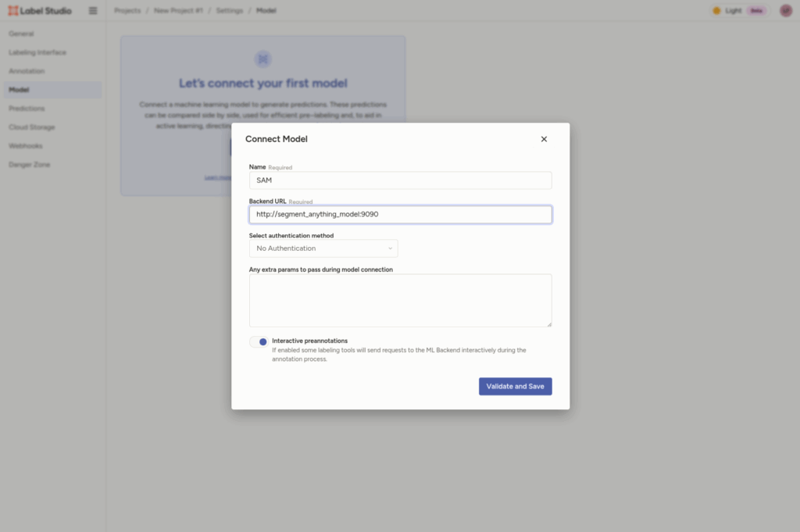This screenshot has width=800, height=532.
Task: Open Danger Zone settings
Action: 52,164
